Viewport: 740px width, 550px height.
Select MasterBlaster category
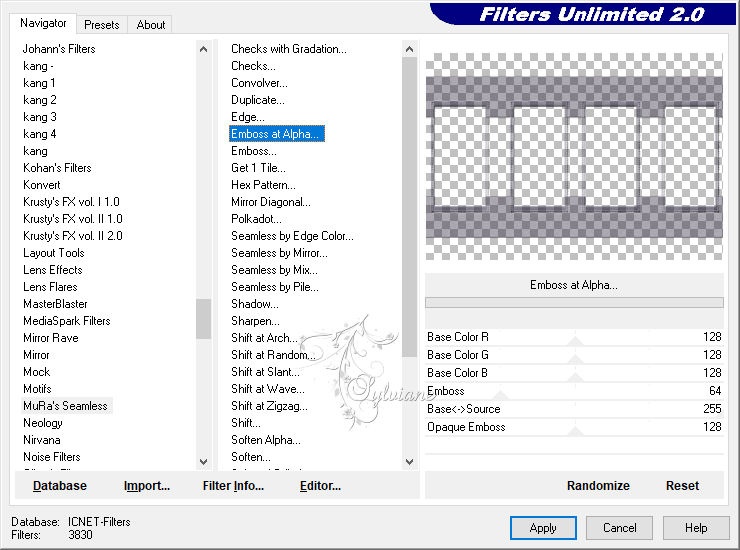pos(55,304)
